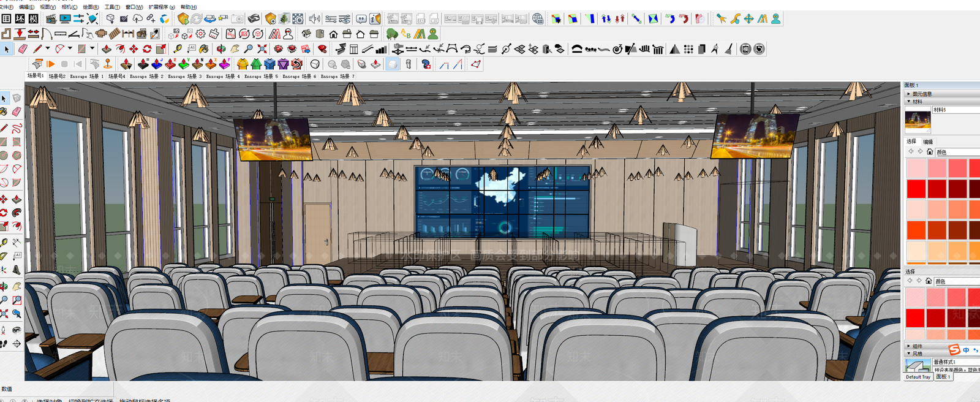Screen dimensions: 980x402
Task: Choose the Offset tool in left toolbar
Action: click(x=17, y=226)
